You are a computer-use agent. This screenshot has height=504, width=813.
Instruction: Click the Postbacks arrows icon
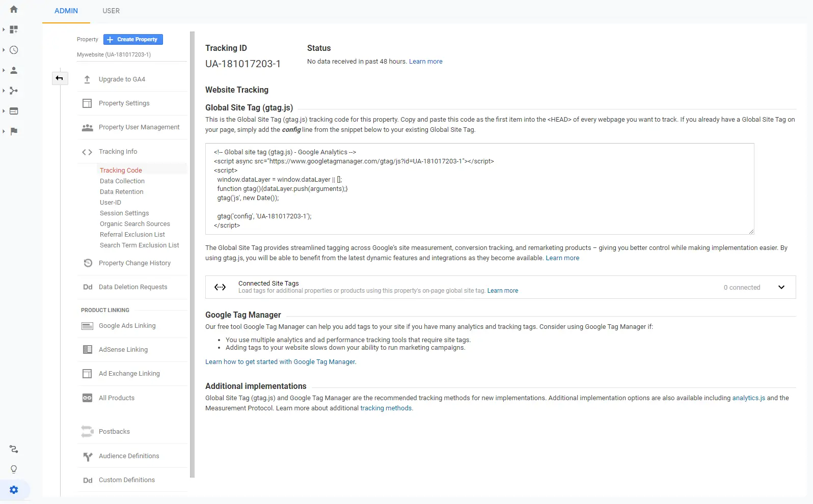[87, 432]
